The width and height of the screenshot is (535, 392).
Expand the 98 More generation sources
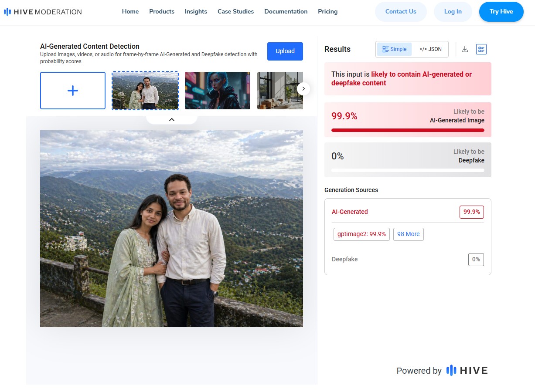tap(408, 234)
